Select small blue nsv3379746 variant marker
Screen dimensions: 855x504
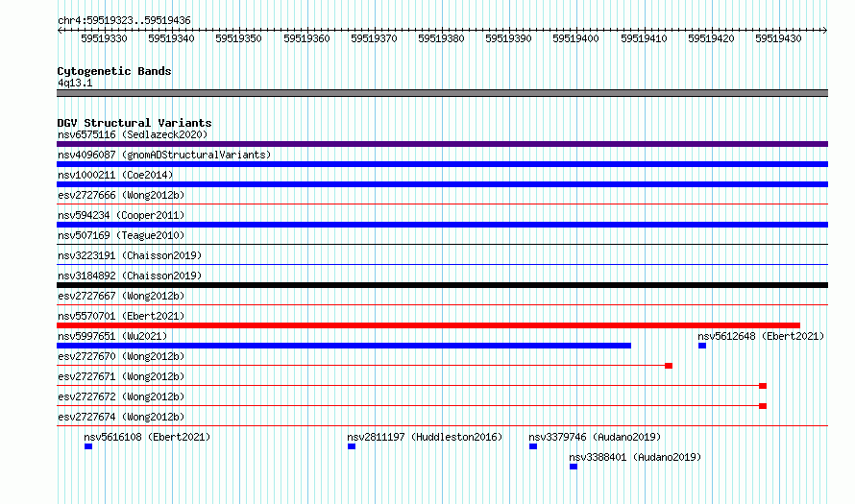[533, 446]
